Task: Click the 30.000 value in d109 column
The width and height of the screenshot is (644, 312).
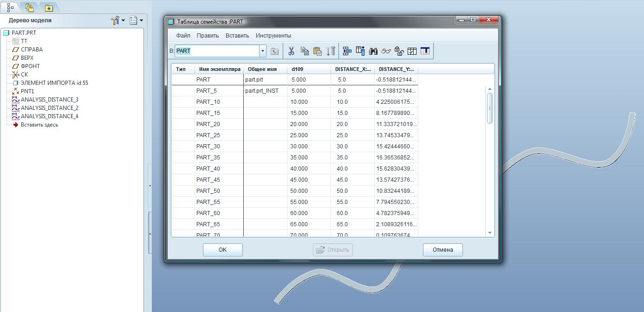Action: coord(309,146)
